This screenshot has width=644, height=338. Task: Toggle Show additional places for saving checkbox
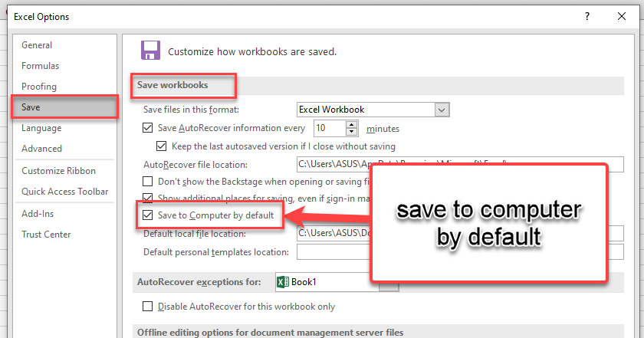click(147, 197)
